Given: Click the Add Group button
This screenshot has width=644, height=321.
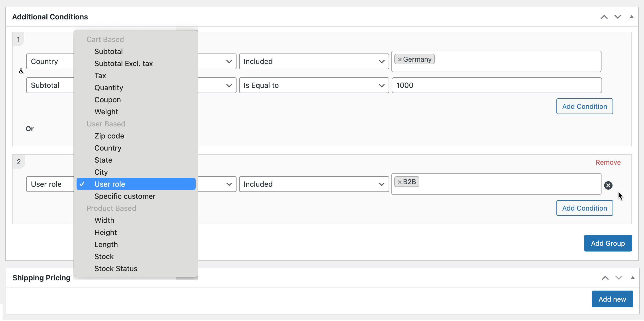Looking at the screenshot, I should point(608,243).
